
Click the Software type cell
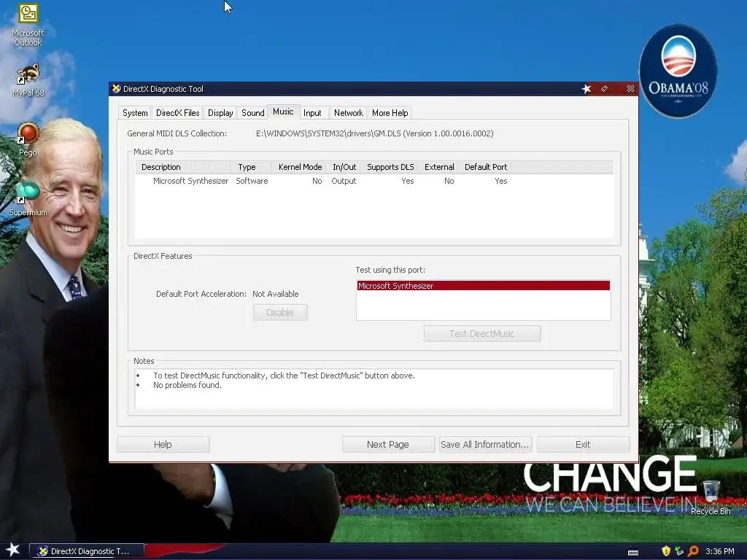tap(252, 181)
